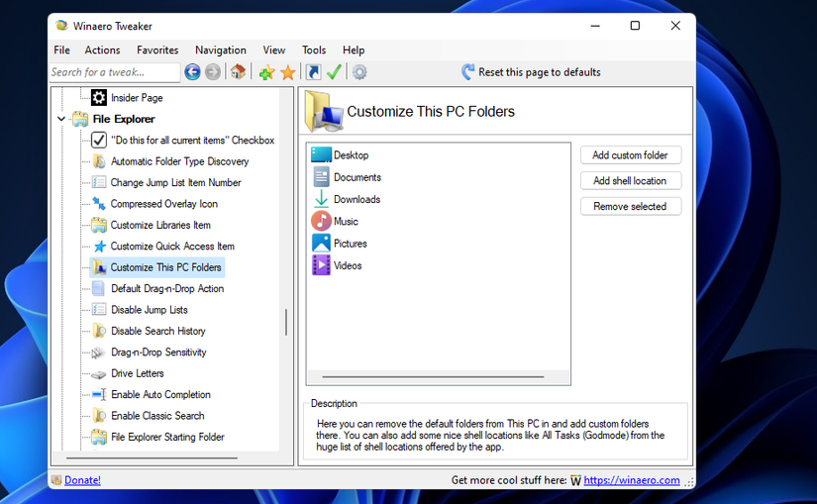Select the Music note icon in list
This screenshot has width=817, height=504.
321,221
